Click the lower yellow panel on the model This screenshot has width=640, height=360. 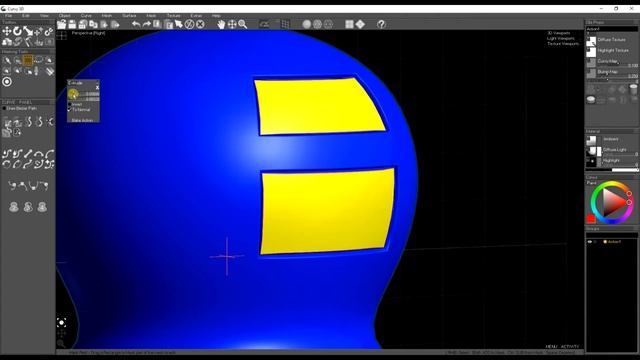[x=327, y=211]
